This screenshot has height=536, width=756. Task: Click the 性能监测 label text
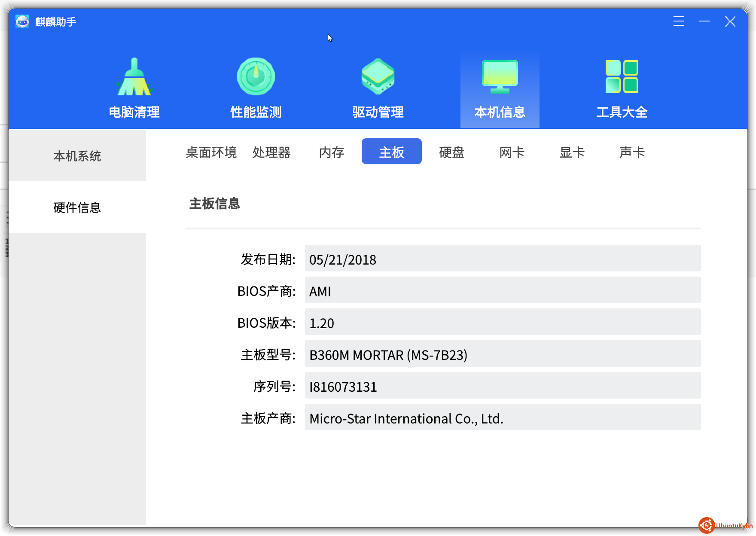[x=256, y=112]
